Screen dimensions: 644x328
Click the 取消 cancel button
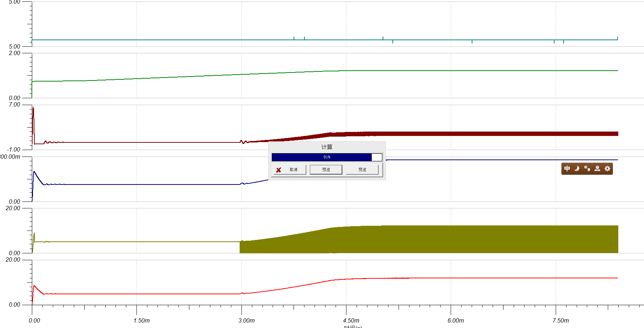coord(290,170)
